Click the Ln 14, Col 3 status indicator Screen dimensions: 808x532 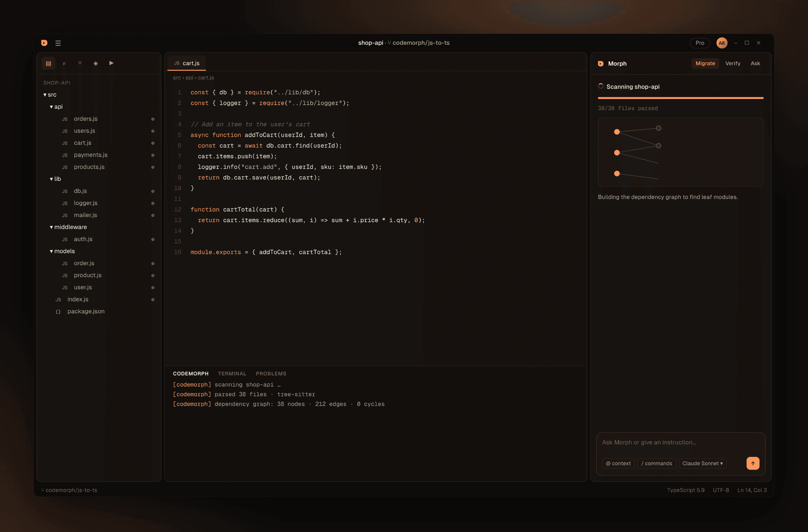(x=752, y=490)
